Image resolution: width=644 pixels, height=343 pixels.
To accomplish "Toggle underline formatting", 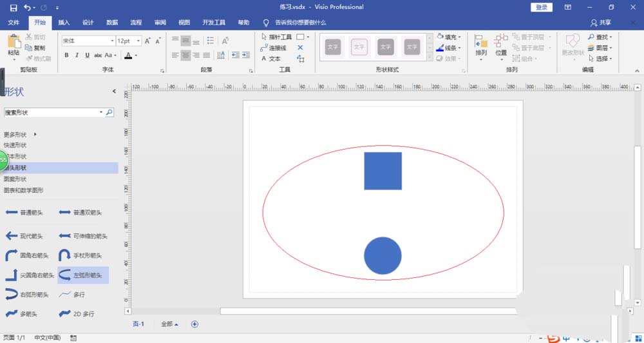I will pyautogui.click(x=87, y=55).
